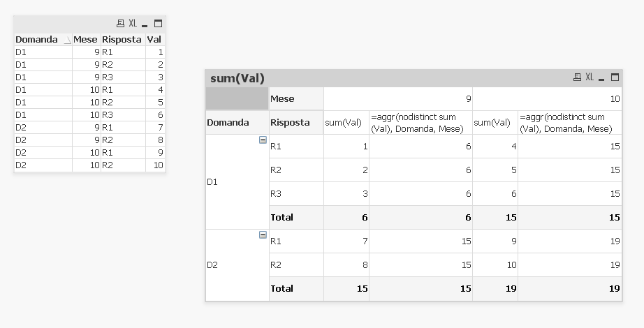Print the sum(Val) pivot table

(x=577, y=77)
